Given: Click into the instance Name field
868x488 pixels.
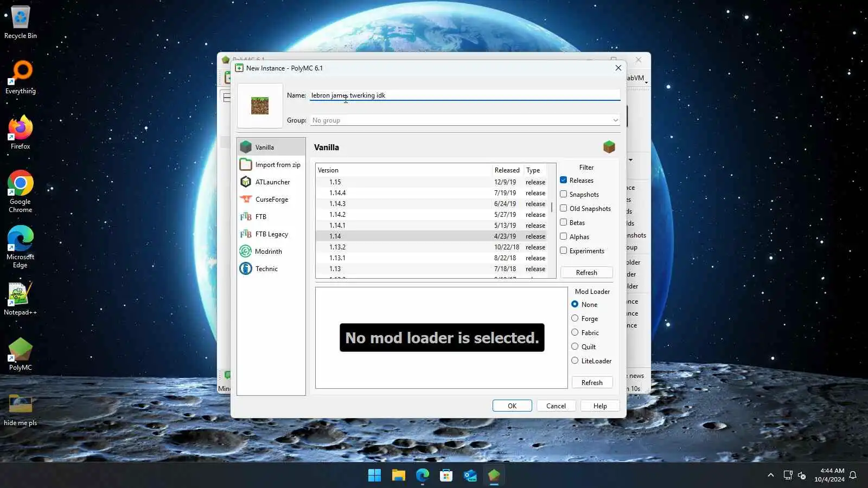Looking at the screenshot, I should click(465, 95).
